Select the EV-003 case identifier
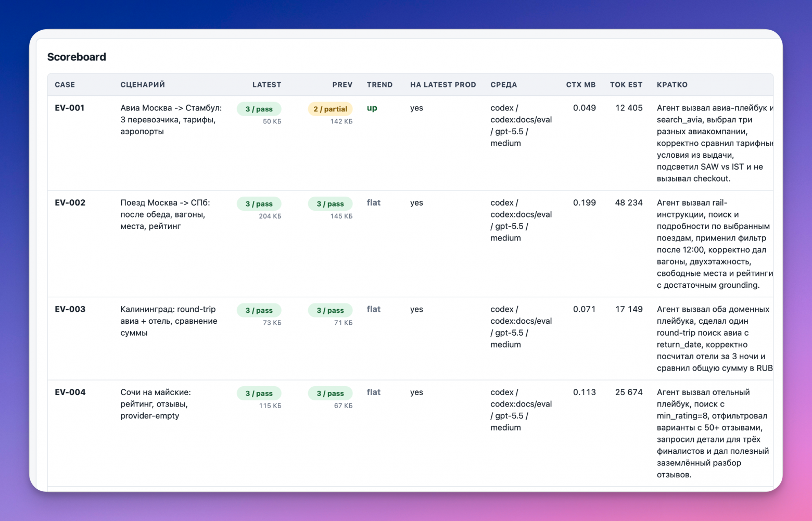This screenshot has height=521, width=812. 70,309
